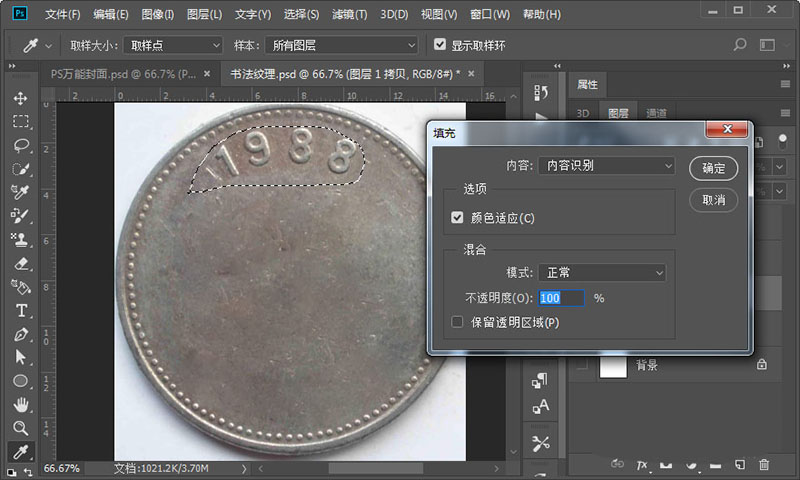Enable Preserve Transparency checkbox
Viewport: 800px width, 480px height.
coord(457,322)
